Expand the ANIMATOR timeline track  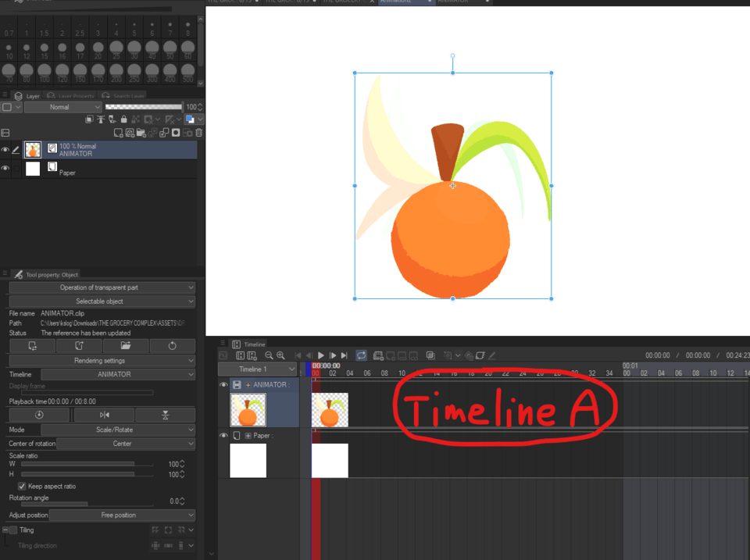(248, 385)
